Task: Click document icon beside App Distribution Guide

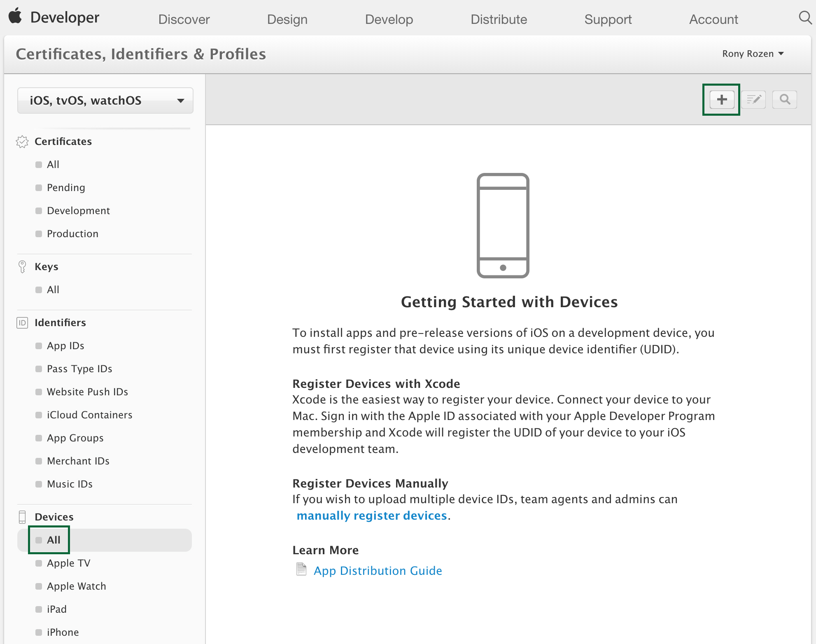Action: pyautogui.click(x=301, y=569)
